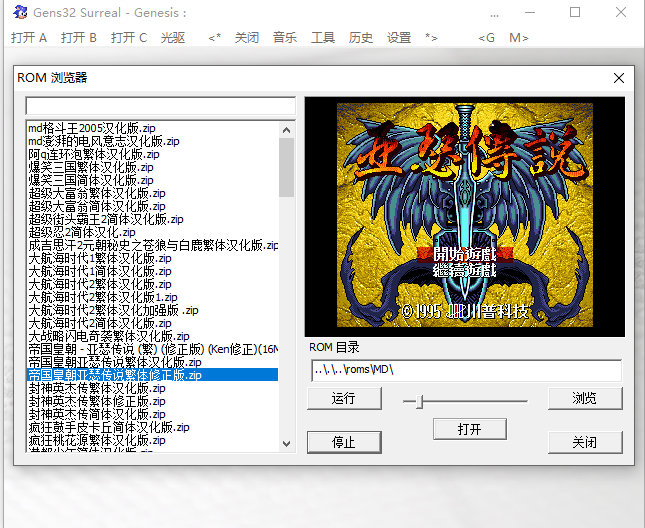Adjust the slider between 运行 and 浏览
Screen dimensions: 645x528
tap(420, 401)
